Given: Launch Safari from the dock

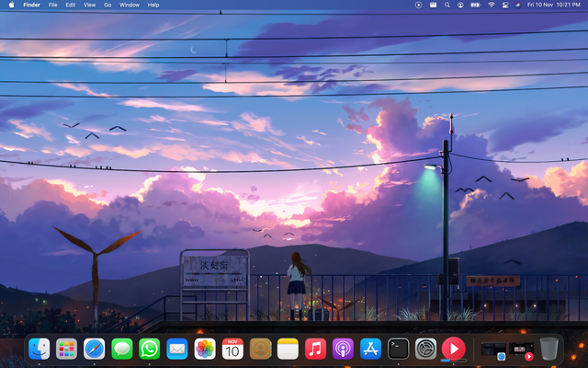Looking at the screenshot, I should pos(94,349).
